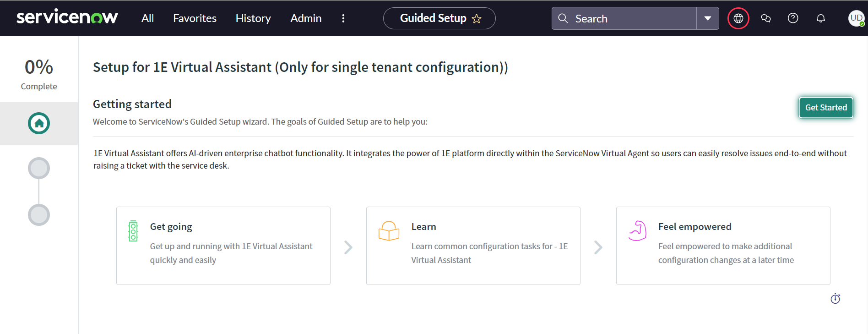Expand the search scope dropdown arrow
The image size is (868, 334).
pos(708,18)
